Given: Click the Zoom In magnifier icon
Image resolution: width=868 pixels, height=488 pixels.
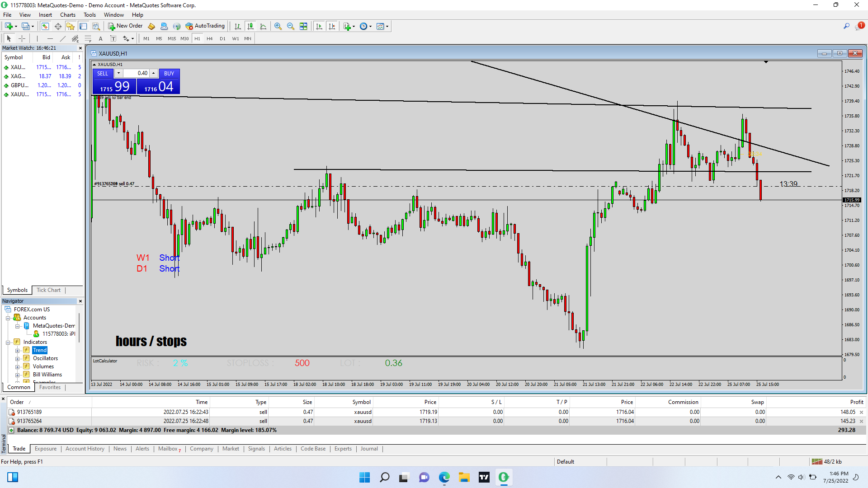Looking at the screenshot, I should 278,26.
